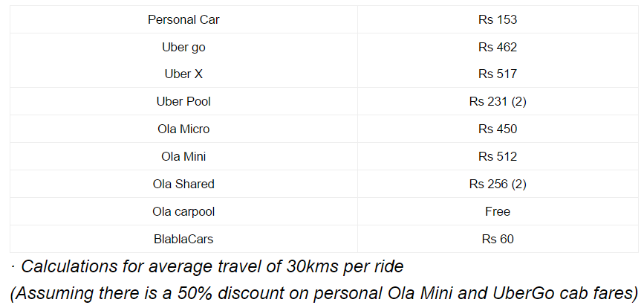Click the Ola Shared row label
This screenshot has width=644, height=308.
point(183,184)
